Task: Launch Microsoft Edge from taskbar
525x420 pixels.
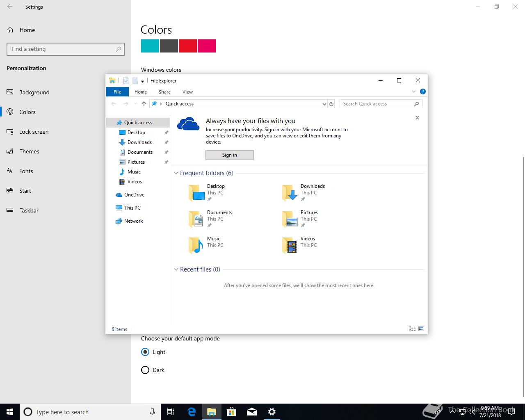Action: (192, 412)
